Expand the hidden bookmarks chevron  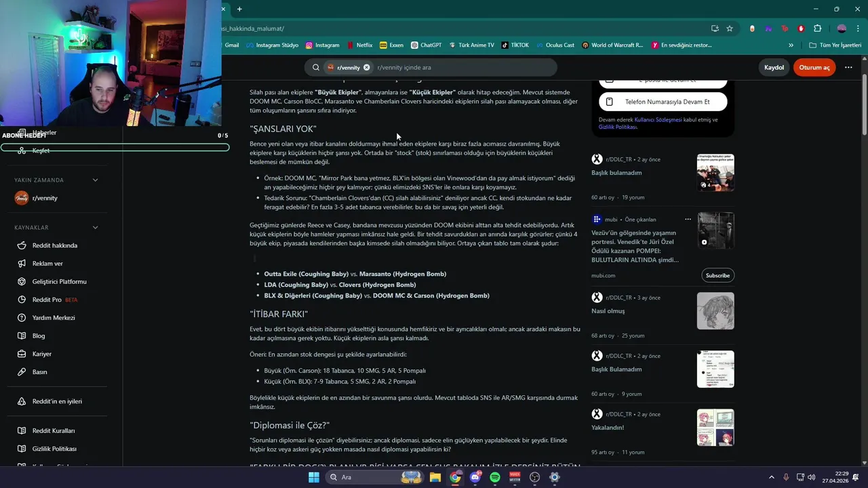pos(791,45)
